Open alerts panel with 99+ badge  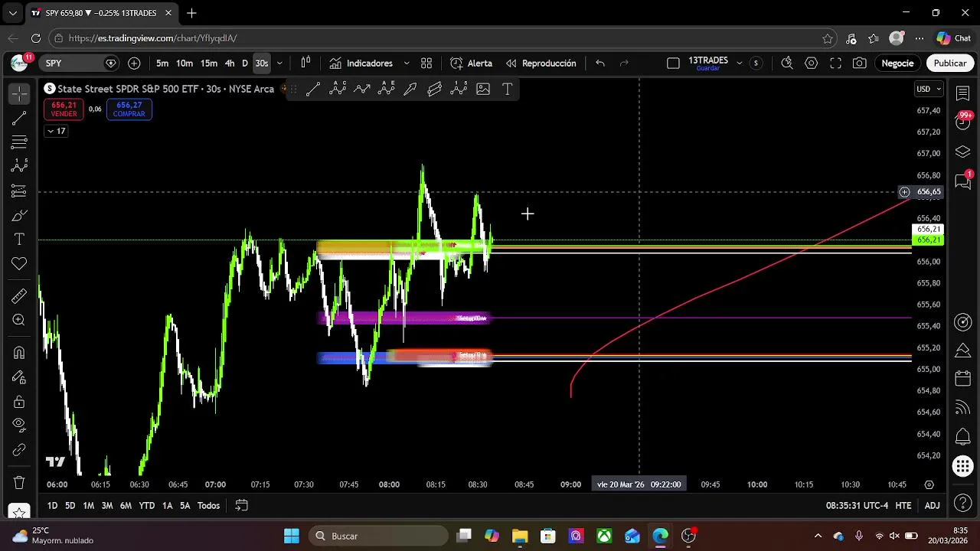coord(963,120)
